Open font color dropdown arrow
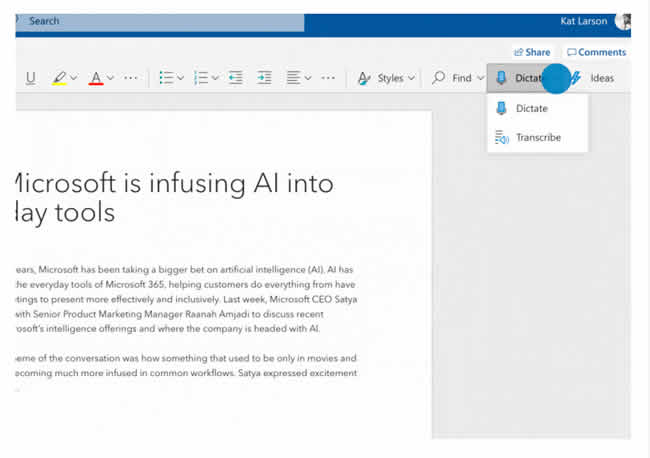The height and width of the screenshot is (458, 650). [x=110, y=78]
